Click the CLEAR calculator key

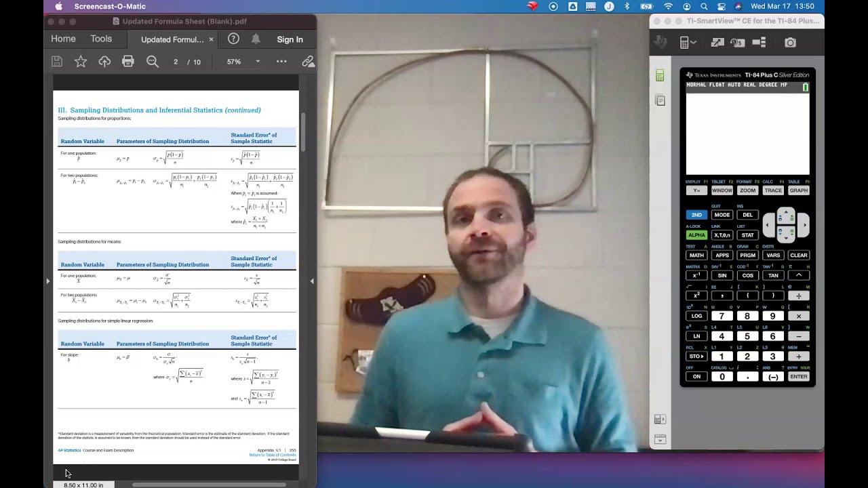799,256
